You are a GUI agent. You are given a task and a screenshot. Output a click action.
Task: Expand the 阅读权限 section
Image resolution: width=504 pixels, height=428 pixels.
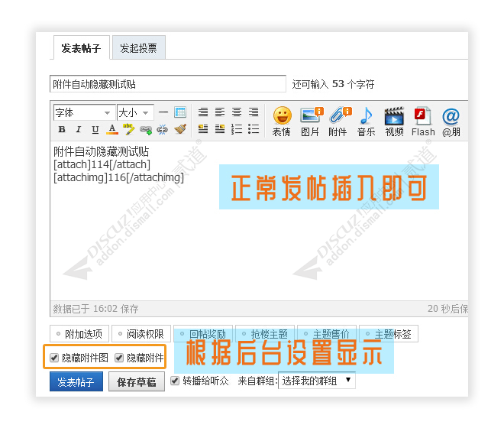[141, 334]
